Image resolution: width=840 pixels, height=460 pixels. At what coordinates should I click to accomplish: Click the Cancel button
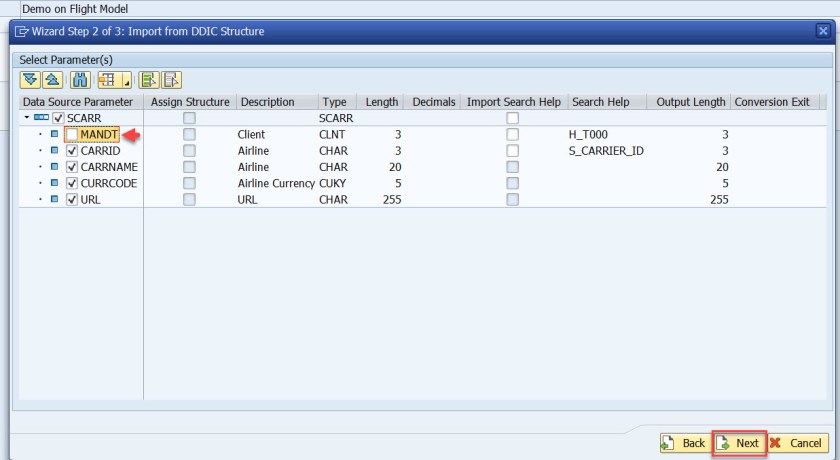[x=798, y=443]
